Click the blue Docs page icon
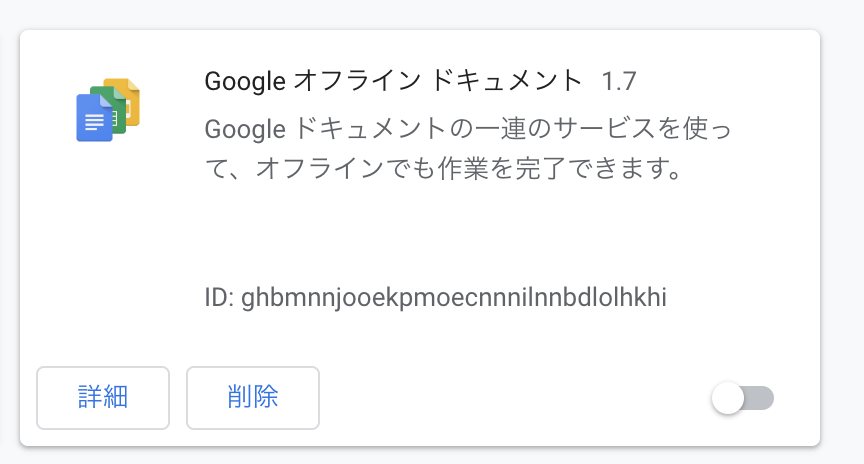Viewport: 864px width, 464px height. (x=94, y=118)
